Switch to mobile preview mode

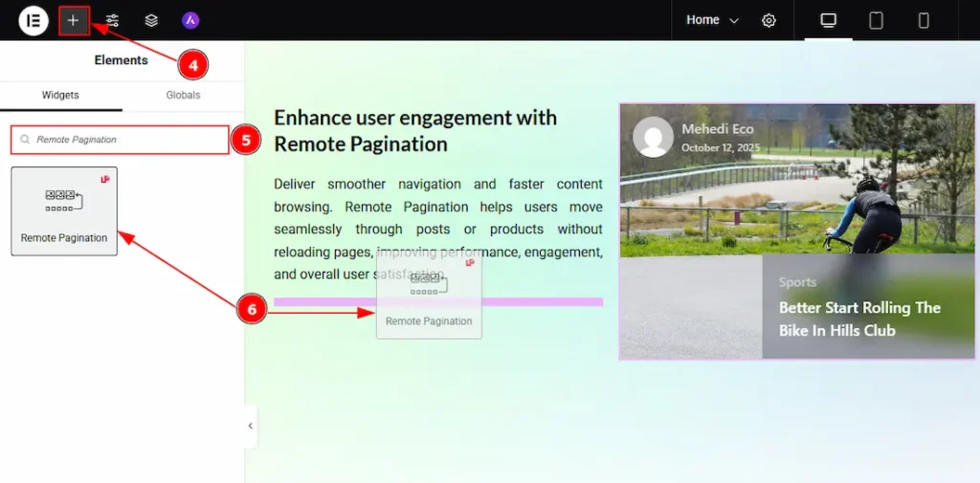[x=924, y=20]
